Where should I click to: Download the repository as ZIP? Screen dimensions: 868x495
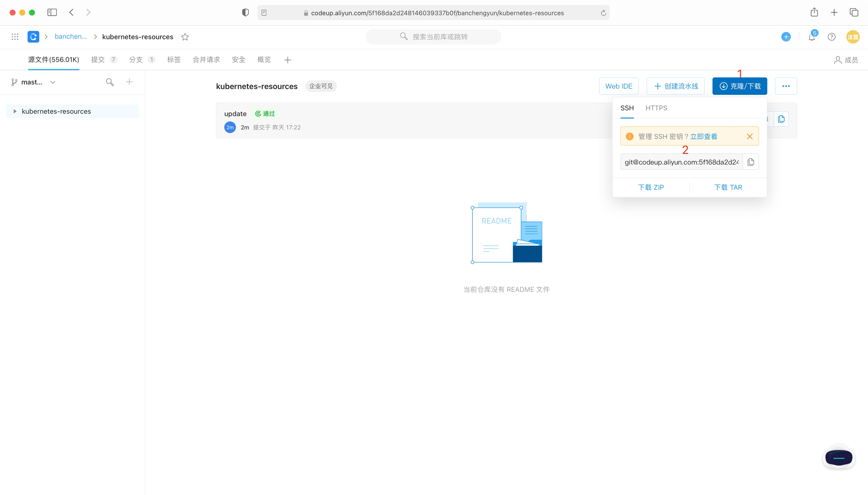click(651, 187)
